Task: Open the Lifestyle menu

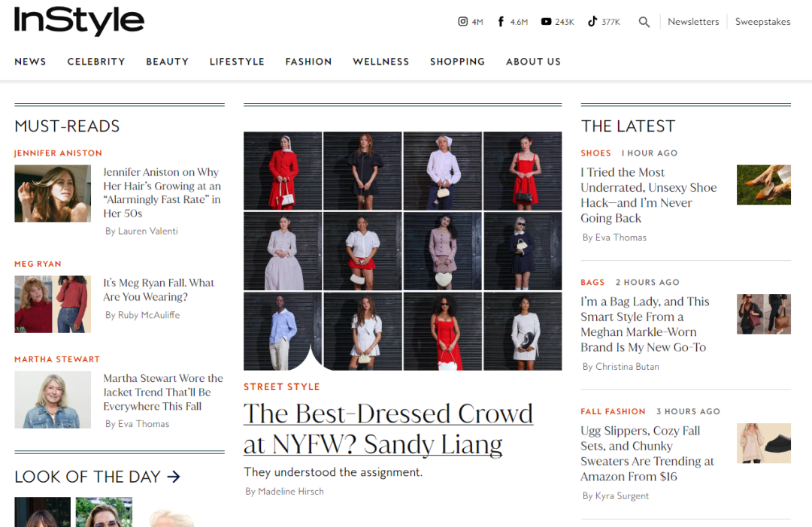Action: pyautogui.click(x=237, y=62)
